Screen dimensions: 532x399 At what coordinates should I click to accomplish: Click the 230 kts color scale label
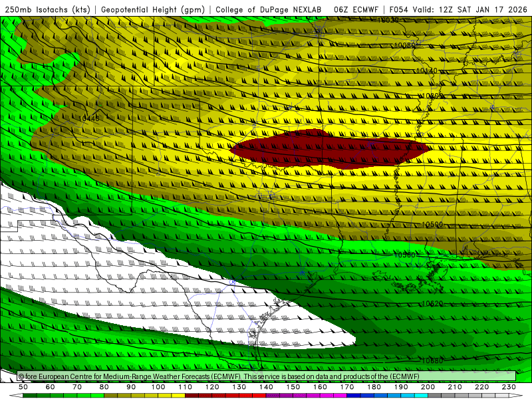(x=509, y=387)
